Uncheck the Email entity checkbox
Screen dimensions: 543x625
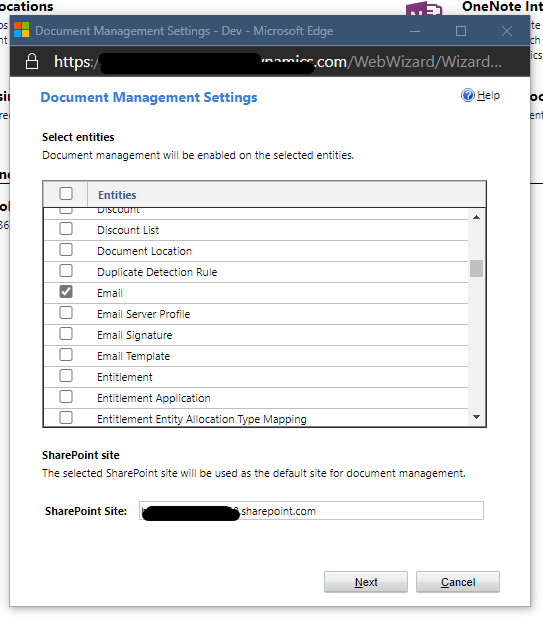66,292
